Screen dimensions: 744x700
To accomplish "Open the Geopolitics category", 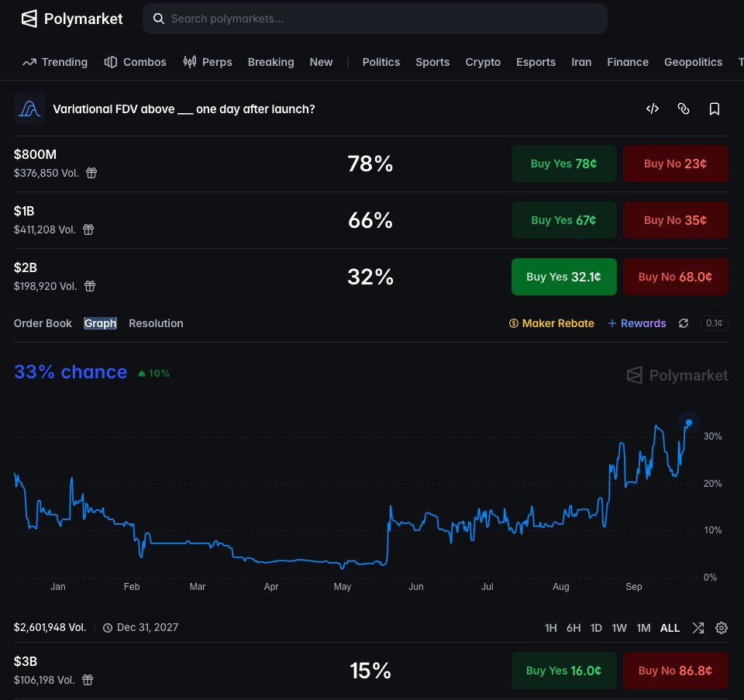I will [693, 62].
